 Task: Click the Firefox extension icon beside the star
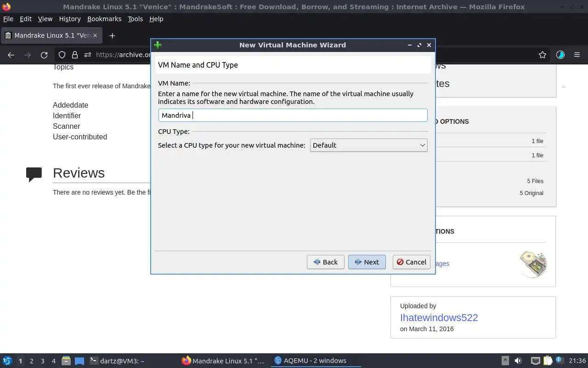click(x=560, y=55)
